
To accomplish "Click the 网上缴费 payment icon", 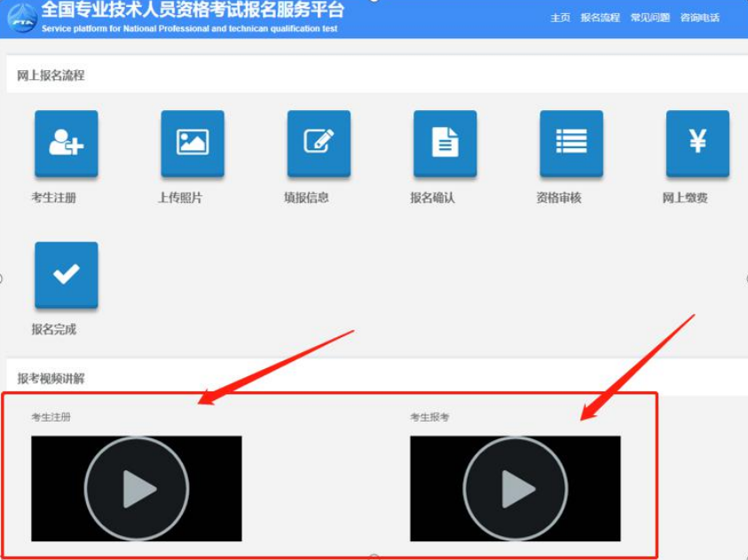I will pos(697,143).
